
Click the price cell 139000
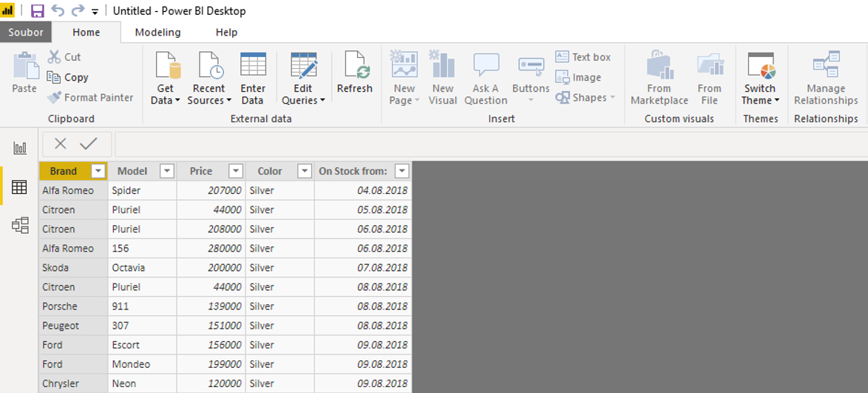pos(211,306)
